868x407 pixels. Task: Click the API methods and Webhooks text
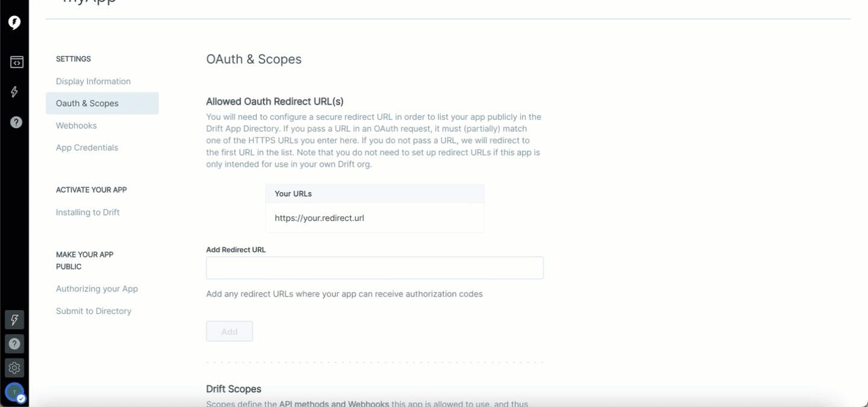click(x=334, y=403)
